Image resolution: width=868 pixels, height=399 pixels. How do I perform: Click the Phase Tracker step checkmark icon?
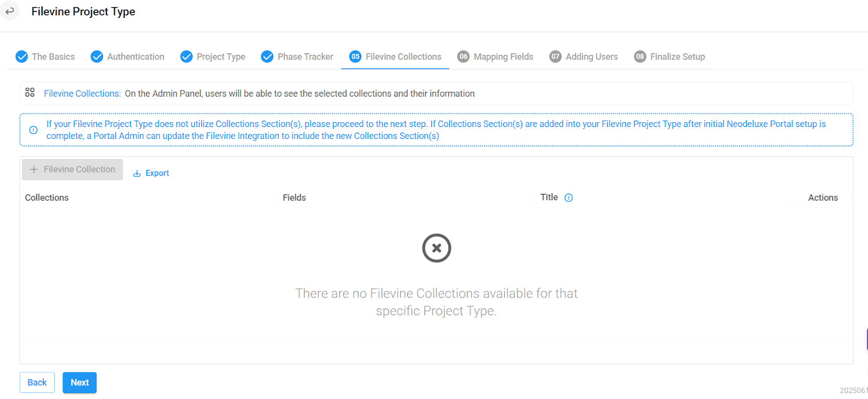(267, 56)
